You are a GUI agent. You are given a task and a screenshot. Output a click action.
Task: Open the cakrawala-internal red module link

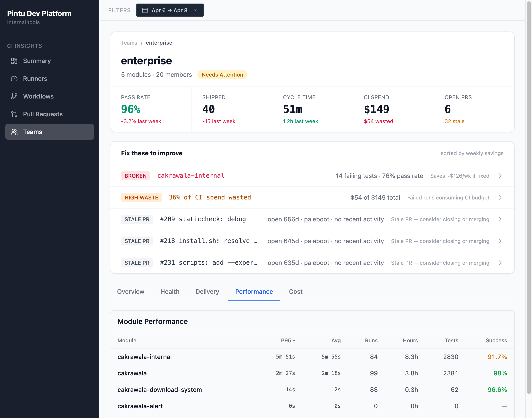pos(191,176)
